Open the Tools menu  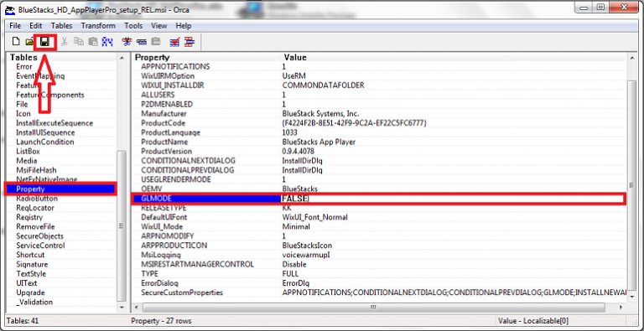(x=133, y=25)
